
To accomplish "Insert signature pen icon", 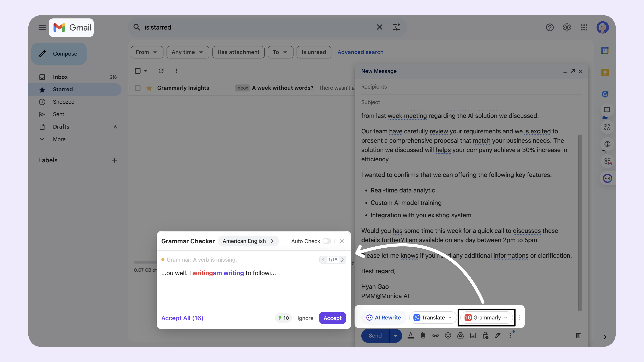I will click(x=497, y=336).
